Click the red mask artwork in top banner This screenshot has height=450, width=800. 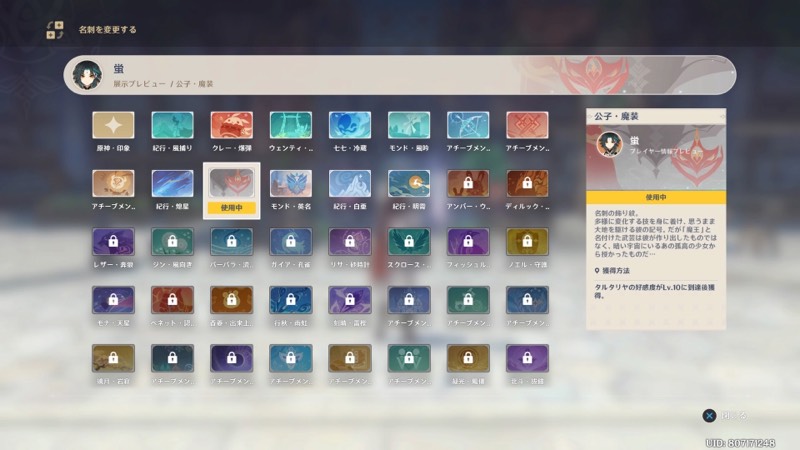click(593, 74)
